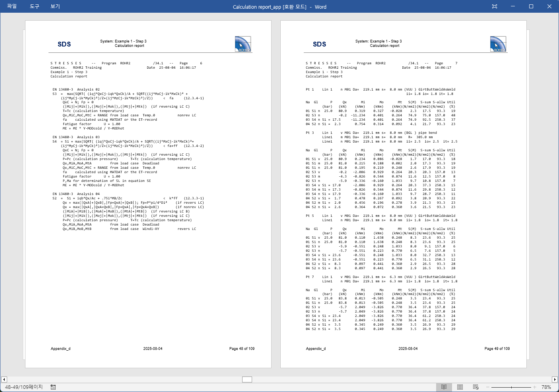Viewport: 559px width, 392px height.
Task: Switch to Print Layout view
Action: pos(460,387)
